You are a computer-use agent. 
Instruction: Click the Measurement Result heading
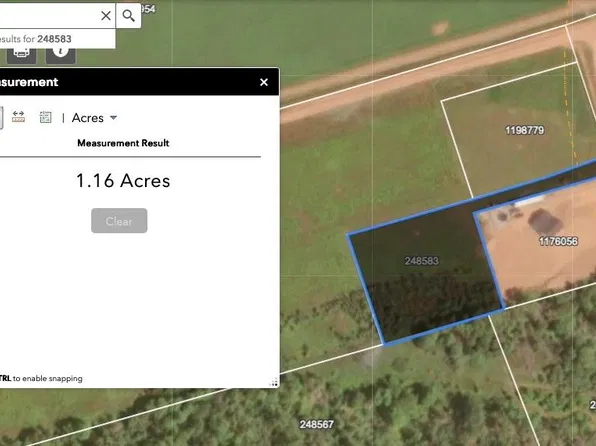point(123,143)
